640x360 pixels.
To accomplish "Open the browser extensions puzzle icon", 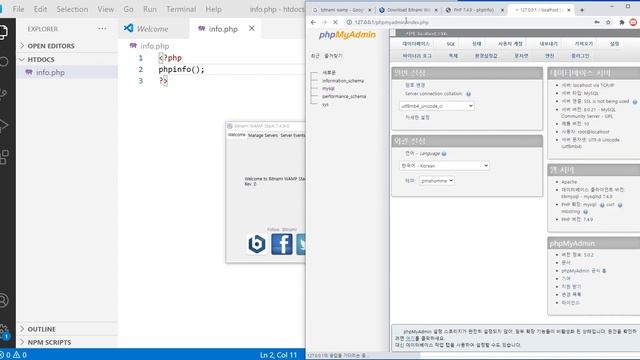I will coord(622,22).
